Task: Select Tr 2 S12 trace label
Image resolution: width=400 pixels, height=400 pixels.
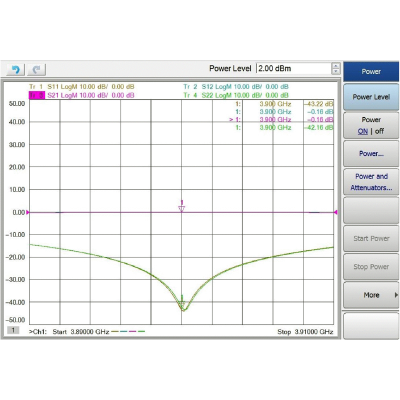Action: click(236, 87)
